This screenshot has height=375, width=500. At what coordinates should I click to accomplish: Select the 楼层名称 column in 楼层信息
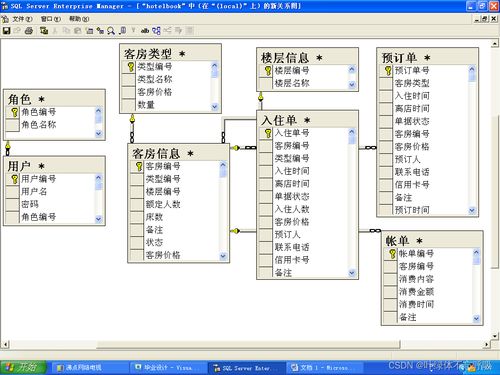click(x=304, y=83)
